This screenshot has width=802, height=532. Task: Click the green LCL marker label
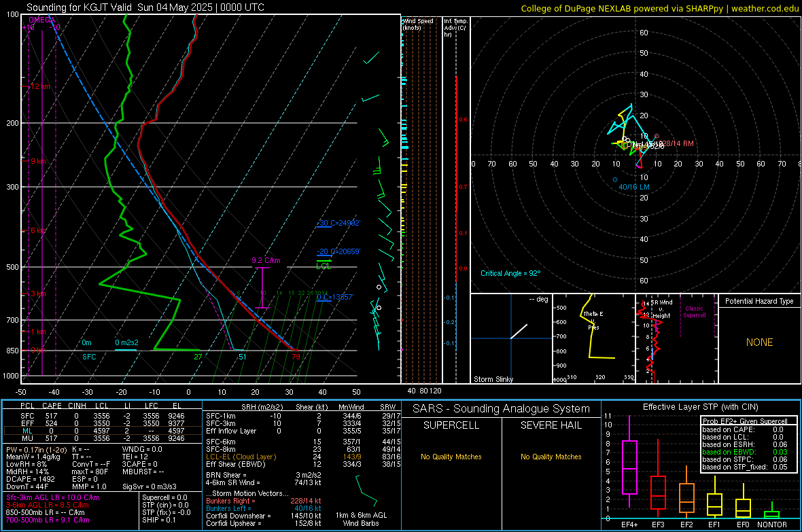(324, 266)
